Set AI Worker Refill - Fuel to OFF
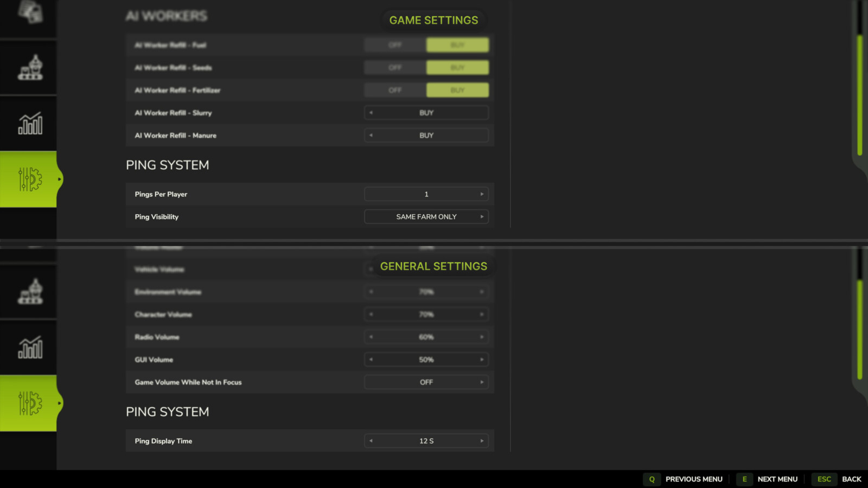The image size is (868, 488). pyautogui.click(x=395, y=45)
